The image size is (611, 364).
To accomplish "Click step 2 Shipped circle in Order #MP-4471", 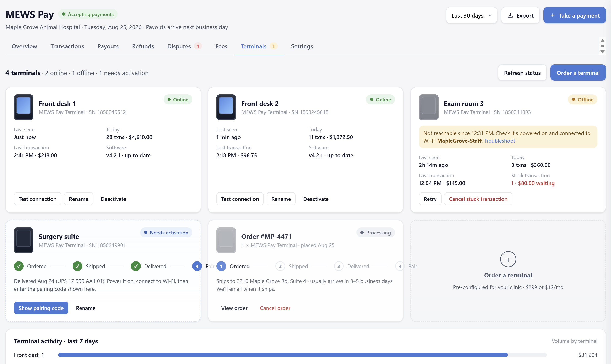I will click(280, 266).
